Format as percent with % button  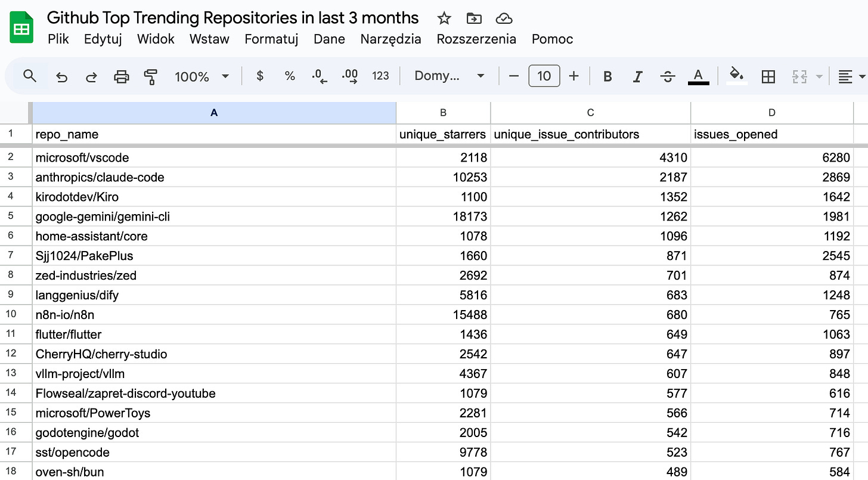(x=290, y=76)
